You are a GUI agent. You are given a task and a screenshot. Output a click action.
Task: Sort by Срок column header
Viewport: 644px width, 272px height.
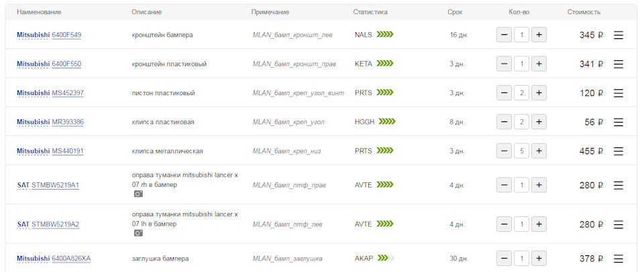455,12
